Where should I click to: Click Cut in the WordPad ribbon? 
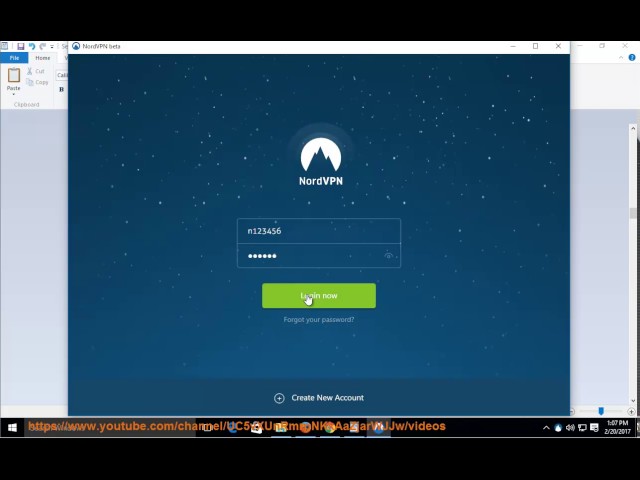[x=36, y=71]
